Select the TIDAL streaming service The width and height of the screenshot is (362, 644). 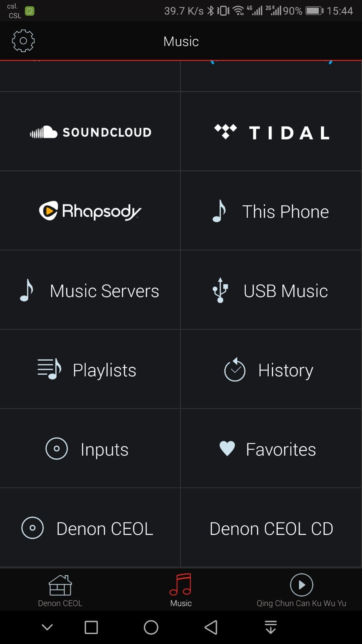(271, 132)
